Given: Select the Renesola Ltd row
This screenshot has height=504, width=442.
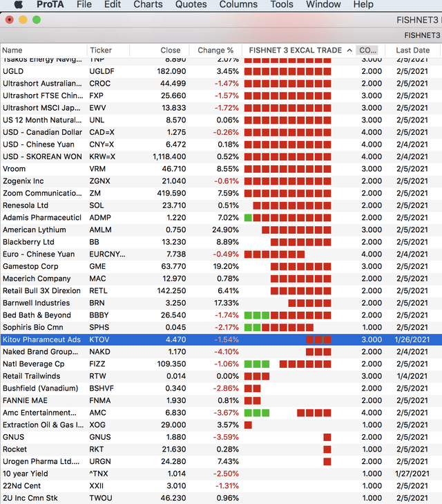Looking at the screenshot, I should coord(221,206).
